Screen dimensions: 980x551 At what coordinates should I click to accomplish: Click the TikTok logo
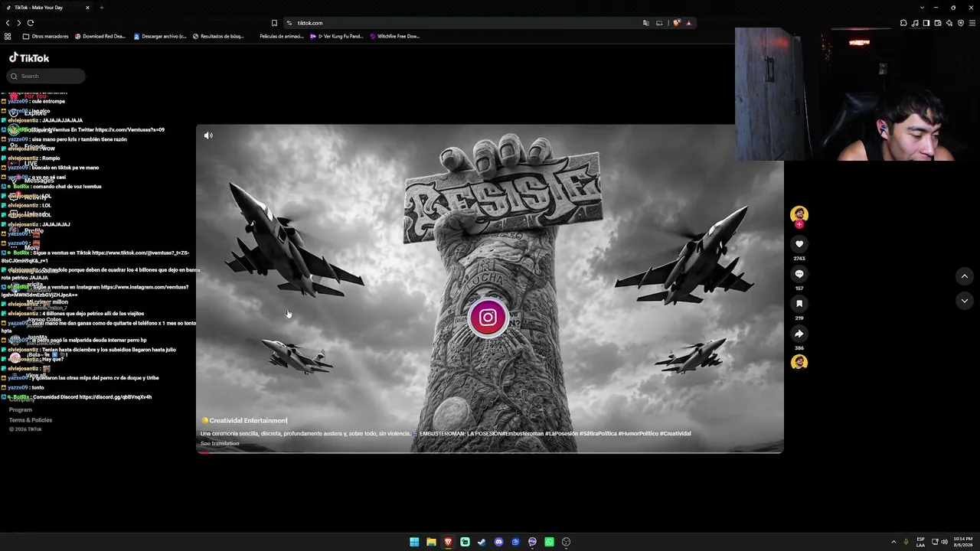click(x=29, y=58)
